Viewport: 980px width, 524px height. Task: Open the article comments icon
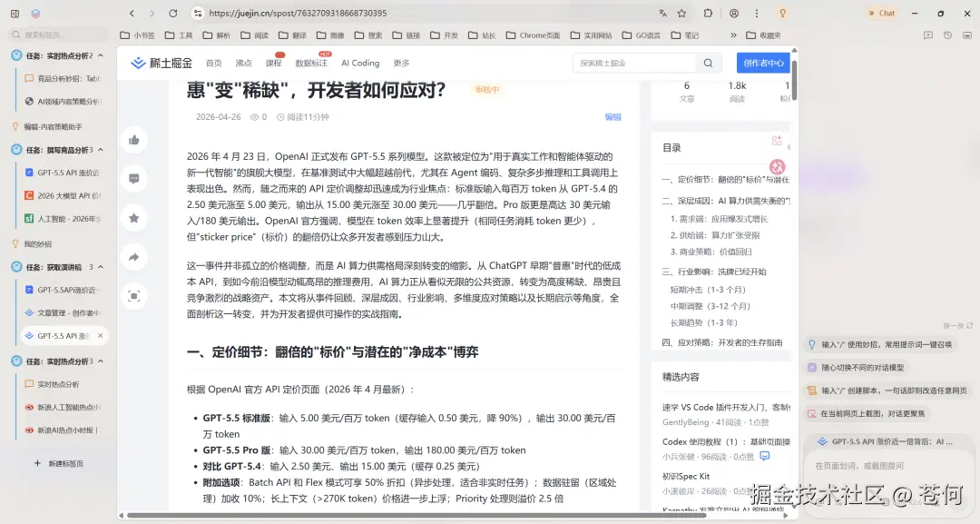point(133,179)
